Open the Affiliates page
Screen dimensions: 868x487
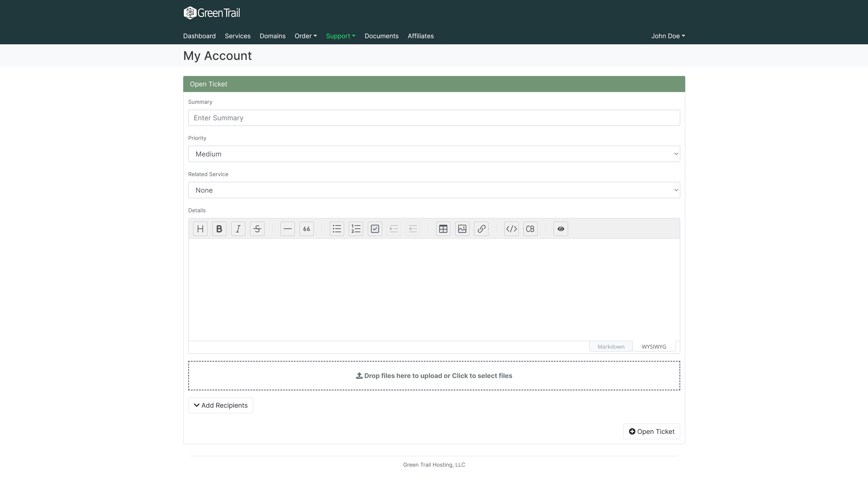(x=420, y=36)
